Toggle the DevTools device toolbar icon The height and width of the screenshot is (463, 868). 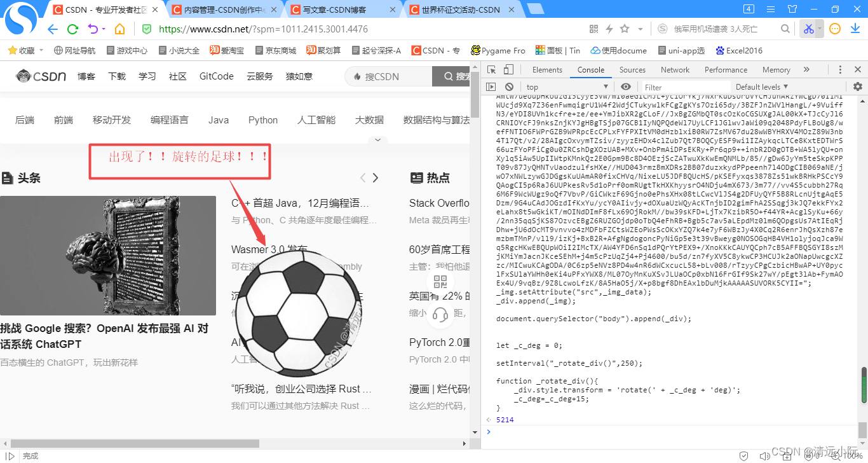[507, 70]
